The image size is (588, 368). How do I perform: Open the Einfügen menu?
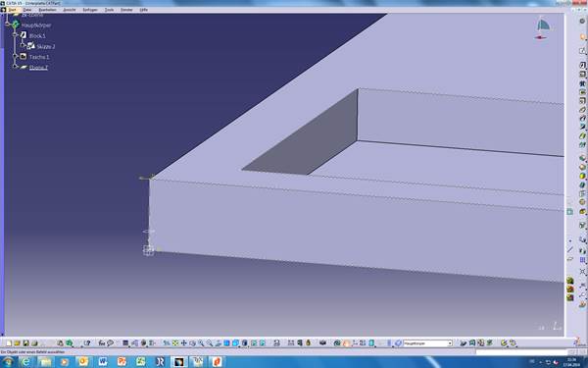pos(90,10)
